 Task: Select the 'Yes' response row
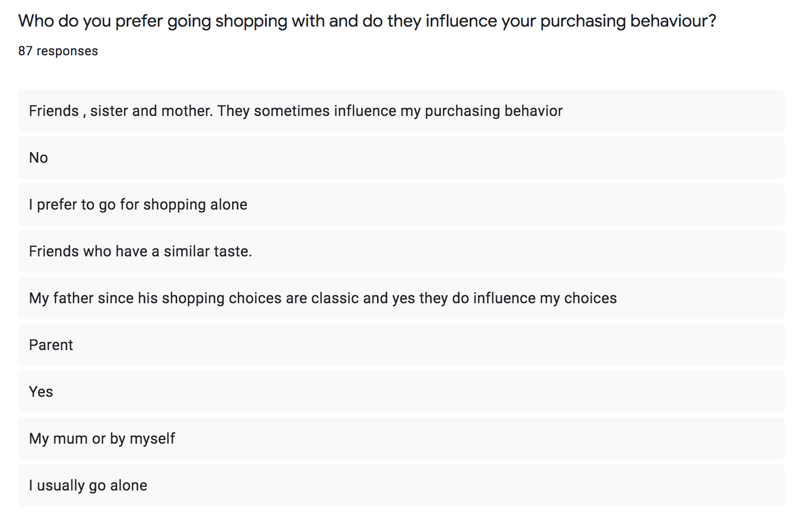tap(401, 392)
